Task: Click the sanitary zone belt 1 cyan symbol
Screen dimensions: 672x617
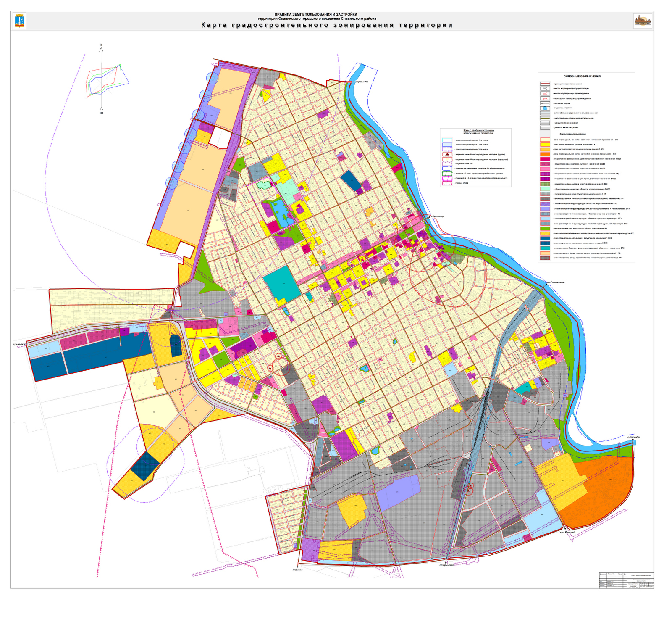Action: pyautogui.click(x=447, y=140)
